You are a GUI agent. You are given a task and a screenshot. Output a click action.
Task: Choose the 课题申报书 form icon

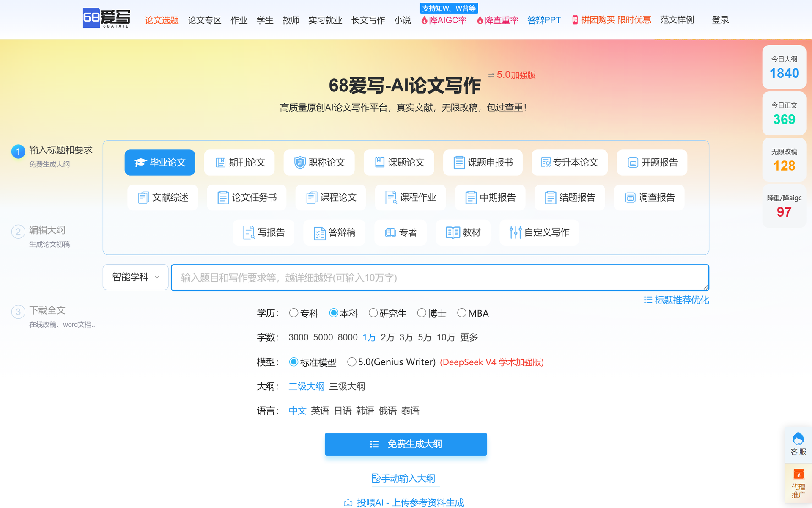point(459,163)
